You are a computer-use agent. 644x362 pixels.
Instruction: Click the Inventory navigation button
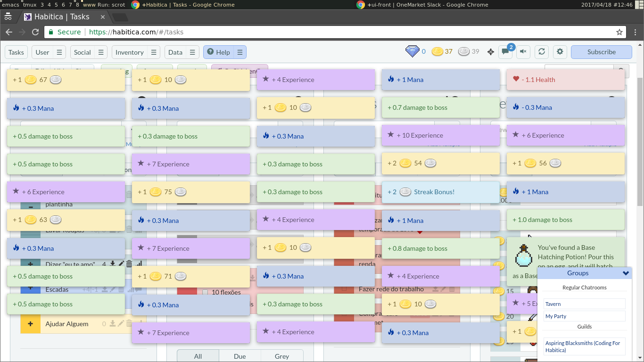pyautogui.click(x=130, y=52)
